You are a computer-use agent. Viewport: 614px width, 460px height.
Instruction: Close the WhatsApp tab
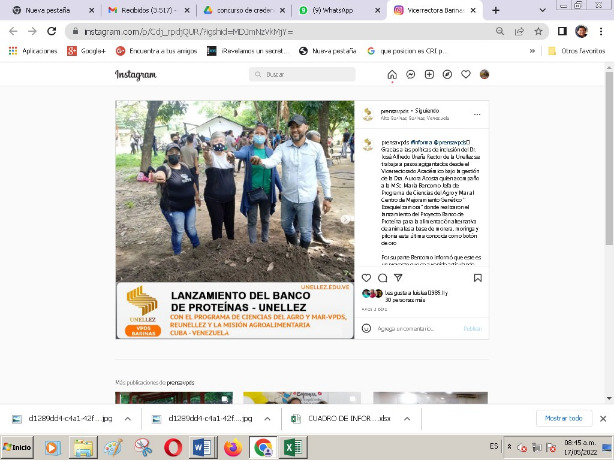point(377,11)
